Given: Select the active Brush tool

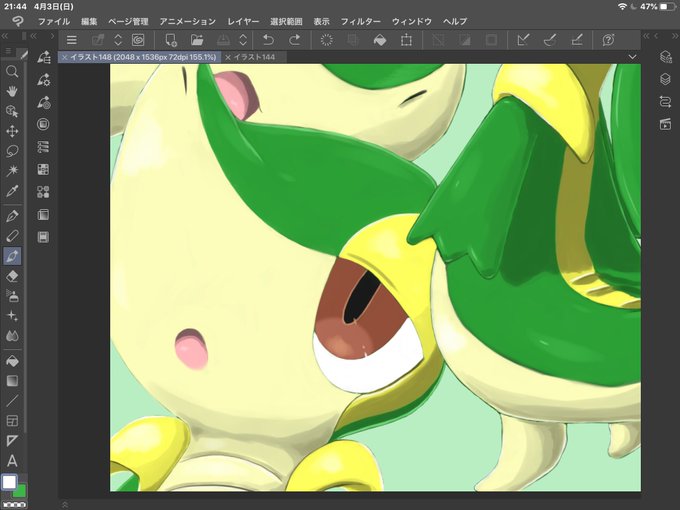Looking at the screenshot, I should (12, 256).
